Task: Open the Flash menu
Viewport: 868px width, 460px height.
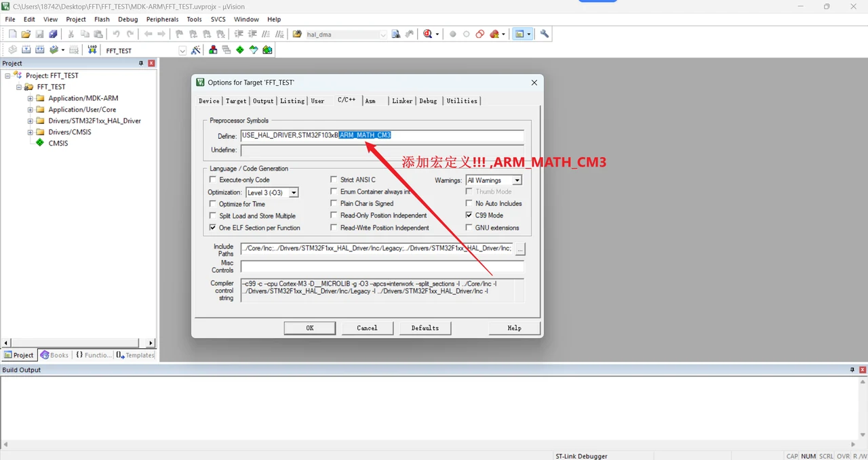Action: [x=102, y=19]
